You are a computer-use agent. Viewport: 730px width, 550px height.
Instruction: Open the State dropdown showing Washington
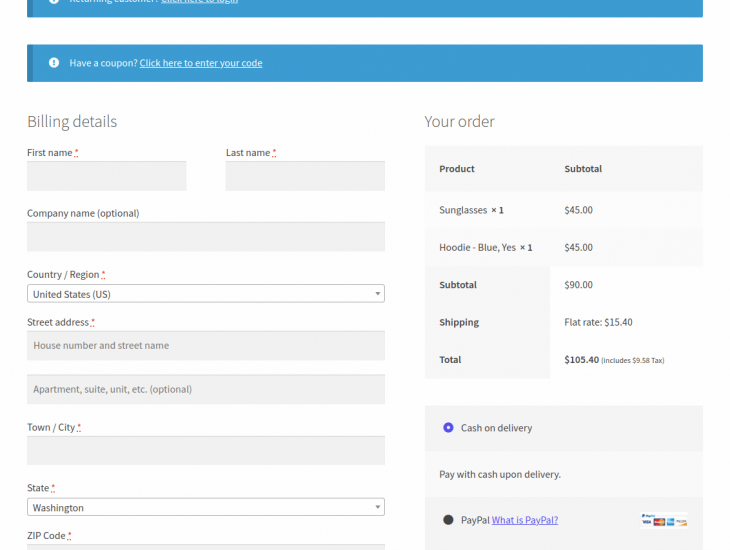[206, 507]
